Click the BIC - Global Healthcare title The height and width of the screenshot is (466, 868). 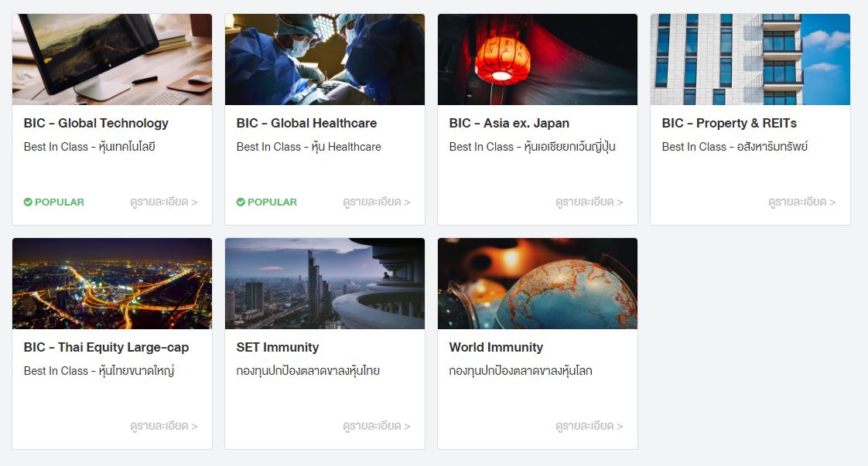click(x=306, y=124)
